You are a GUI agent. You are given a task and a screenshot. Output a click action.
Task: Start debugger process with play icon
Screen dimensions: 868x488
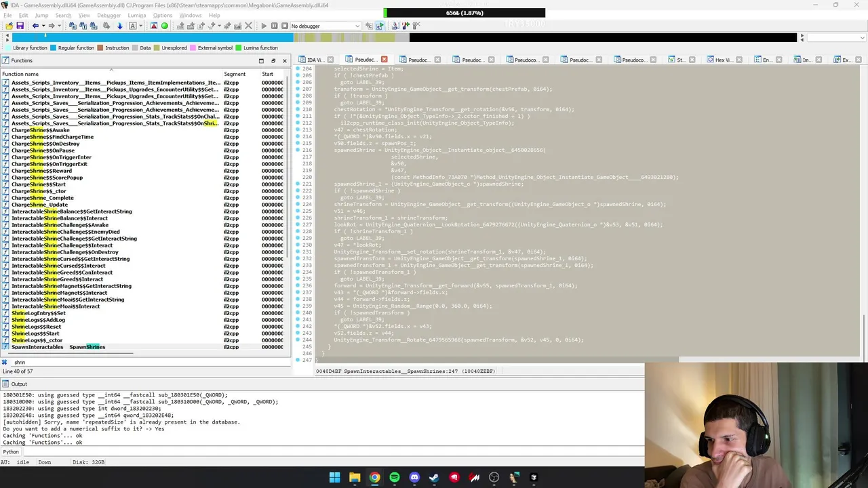(264, 26)
